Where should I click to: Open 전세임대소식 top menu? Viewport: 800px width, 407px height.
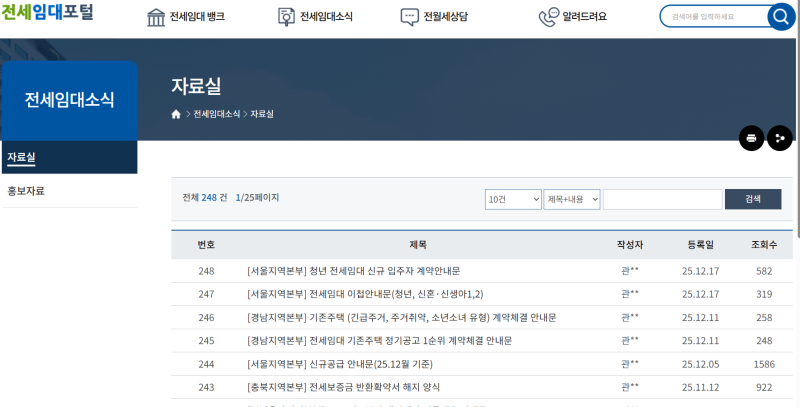(326, 17)
